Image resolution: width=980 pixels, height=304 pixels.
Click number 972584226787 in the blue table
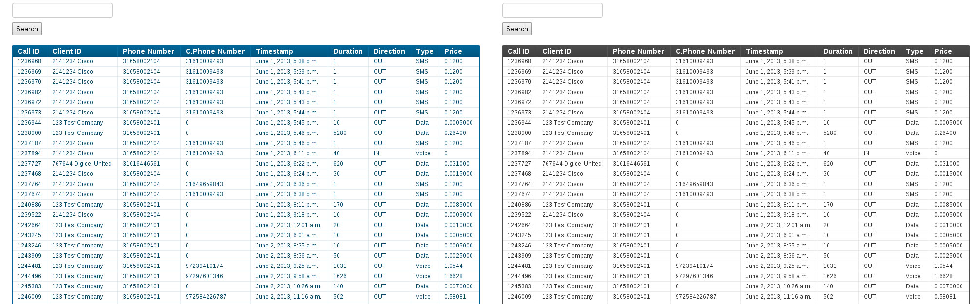click(x=206, y=297)
